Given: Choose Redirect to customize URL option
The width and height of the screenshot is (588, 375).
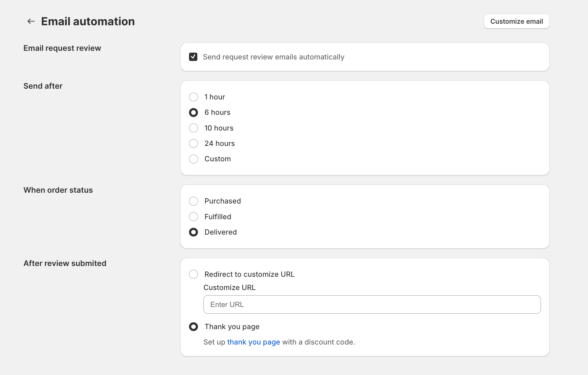Looking at the screenshot, I should [193, 274].
